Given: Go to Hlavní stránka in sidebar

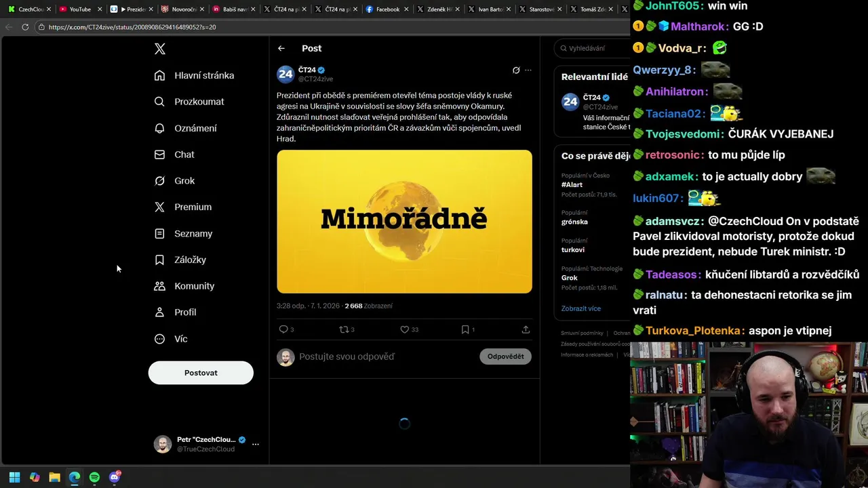Looking at the screenshot, I should [194, 75].
